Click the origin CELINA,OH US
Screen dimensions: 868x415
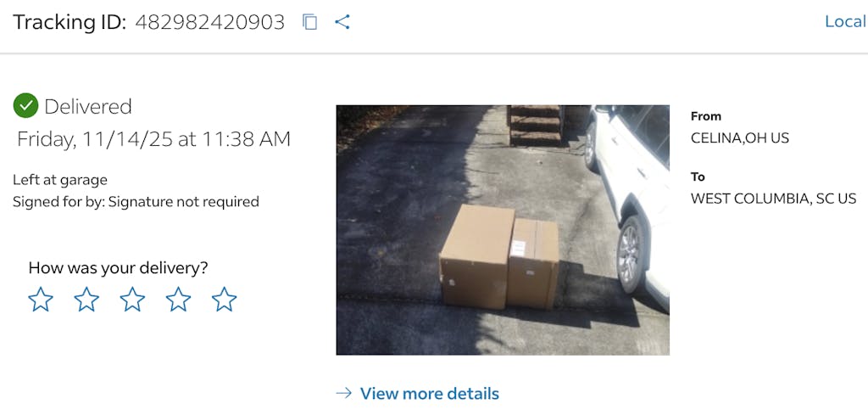[x=739, y=138]
